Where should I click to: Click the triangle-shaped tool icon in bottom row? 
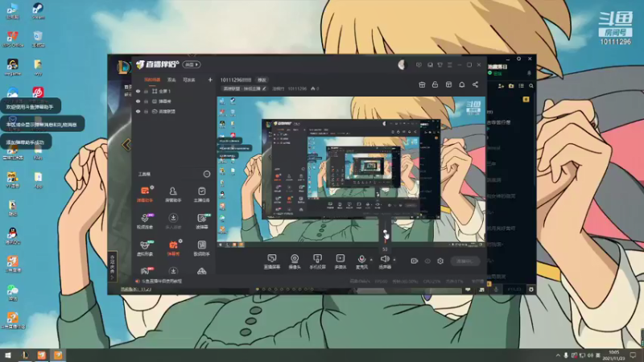click(x=201, y=271)
